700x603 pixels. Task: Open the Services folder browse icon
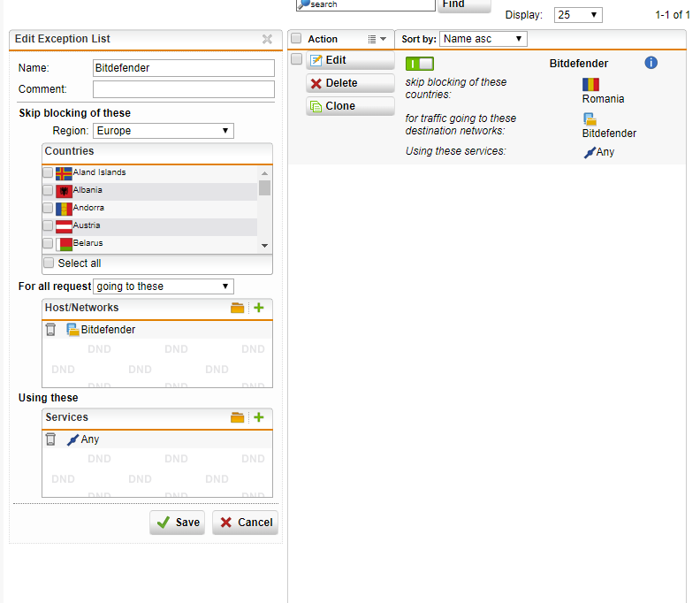coord(237,417)
